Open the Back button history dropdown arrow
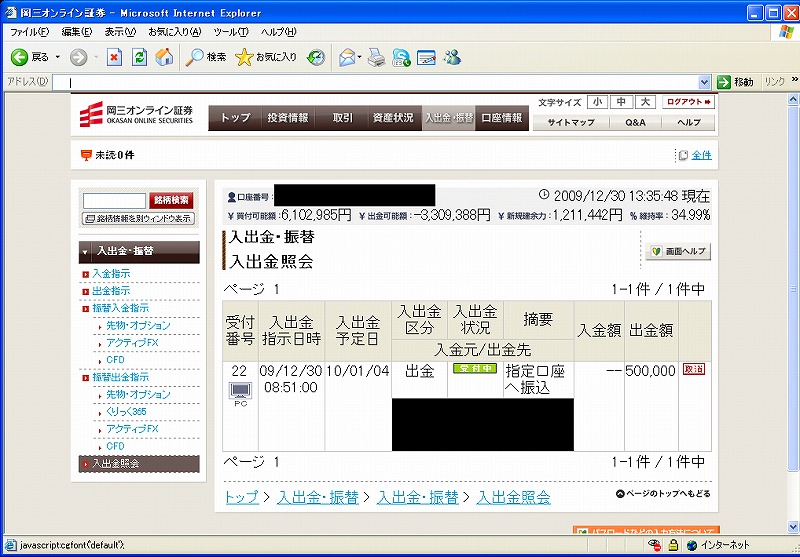The height and width of the screenshot is (557, 800). (58, 57)
